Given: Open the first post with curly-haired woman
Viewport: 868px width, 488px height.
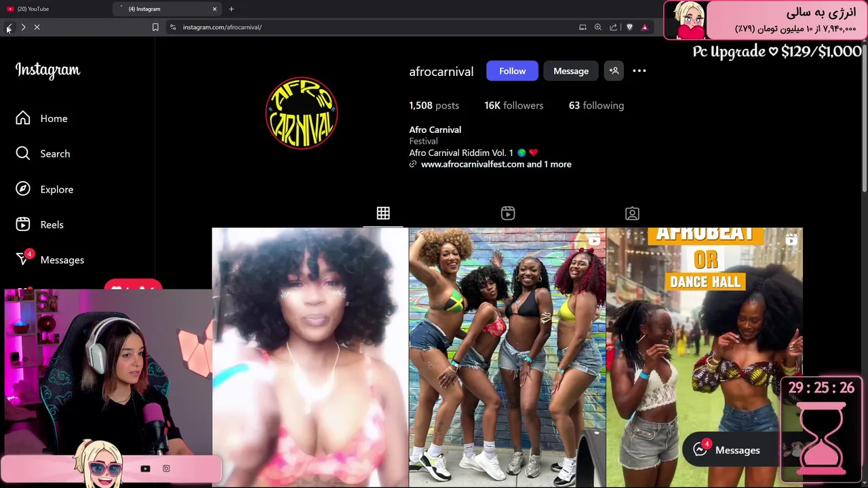Looking at the screenshot, I should click(310, 357).
